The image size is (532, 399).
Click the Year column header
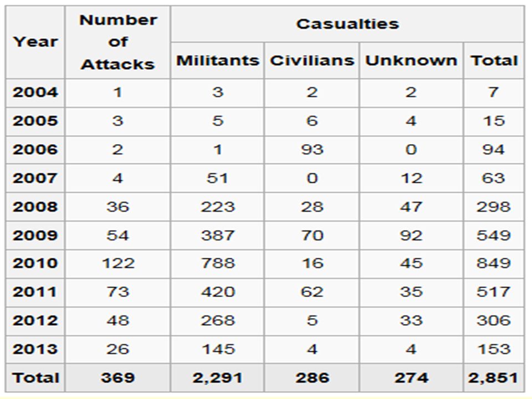tap(35, 42)
